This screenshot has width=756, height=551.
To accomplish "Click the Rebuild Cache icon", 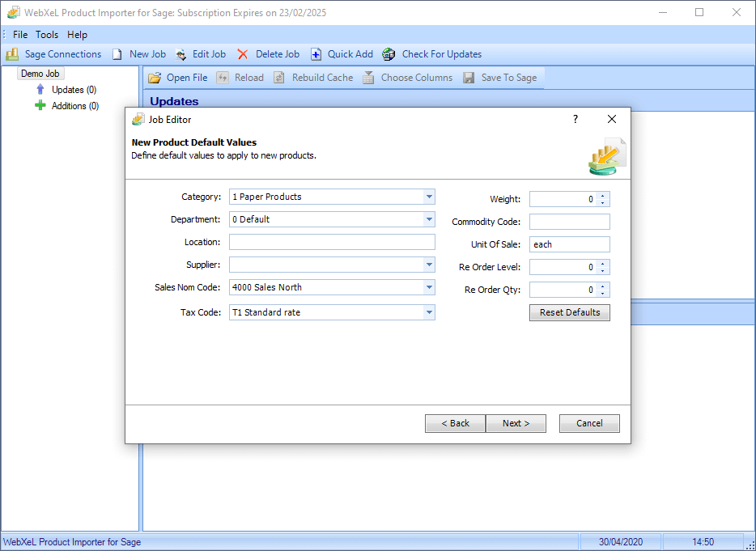I will point(279,78).
